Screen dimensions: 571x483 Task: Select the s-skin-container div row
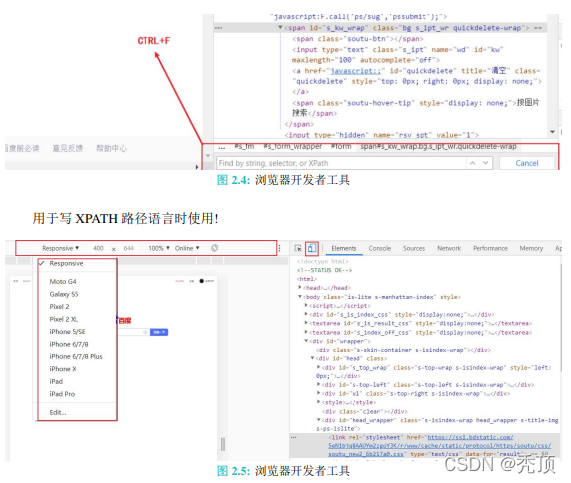403,350
